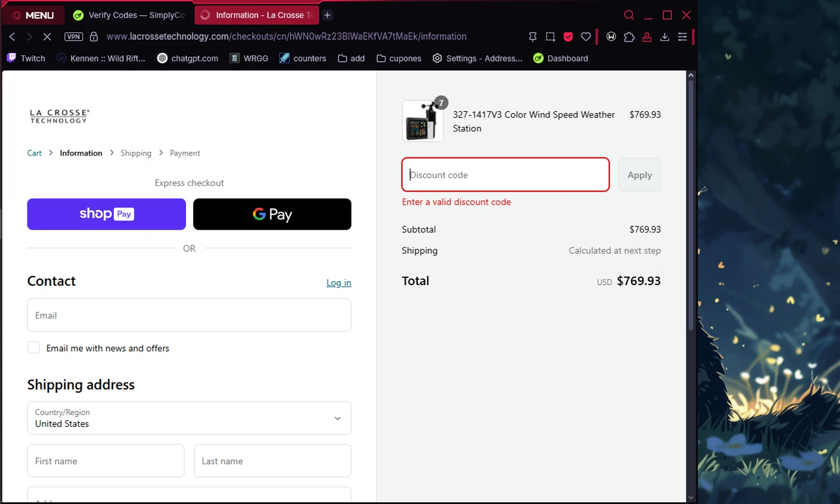The width and height of the screenshot is (840, 504).
Task: Check Email me with news and offers
Action: [34, 348]
